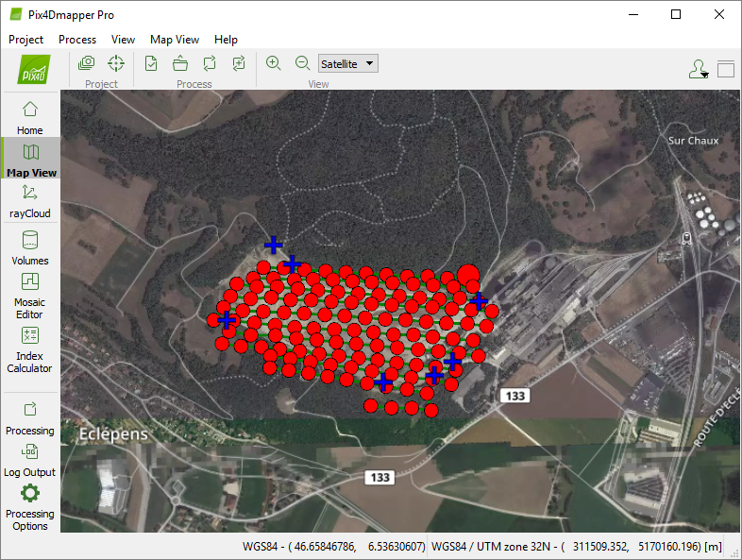This screenshot has width=742, height=560.
Task: Open the Index Calculator
Action: [30, 348]
